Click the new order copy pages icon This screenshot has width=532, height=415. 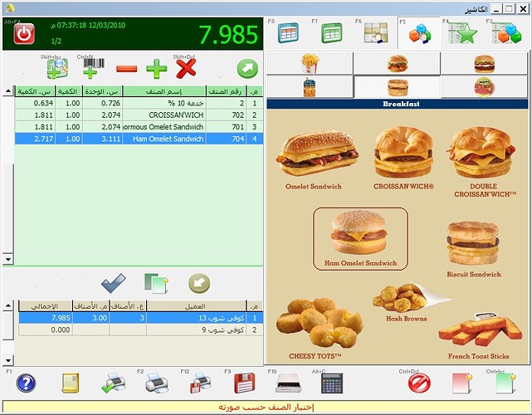156,283
